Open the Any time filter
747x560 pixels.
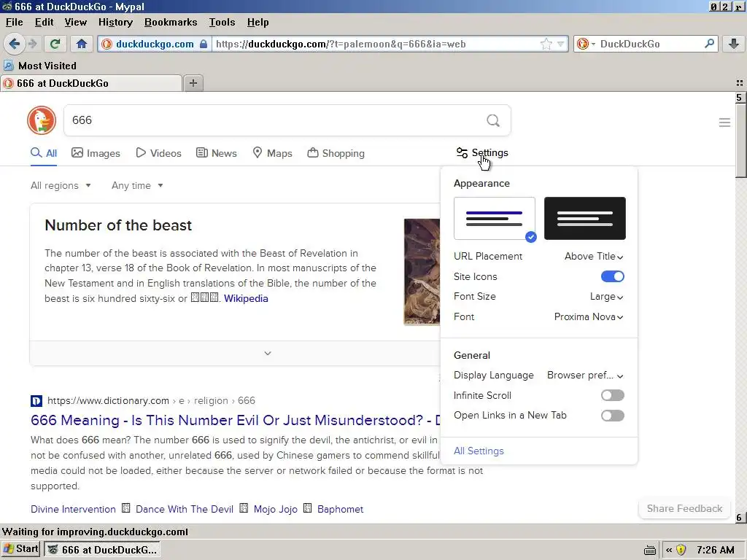[x=137, y=186]
